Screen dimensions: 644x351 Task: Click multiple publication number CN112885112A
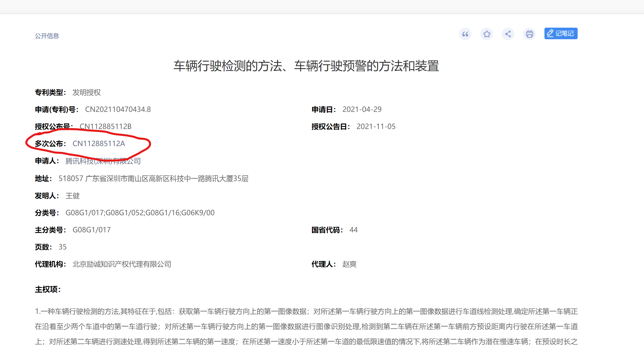click(x=99, y=144)
